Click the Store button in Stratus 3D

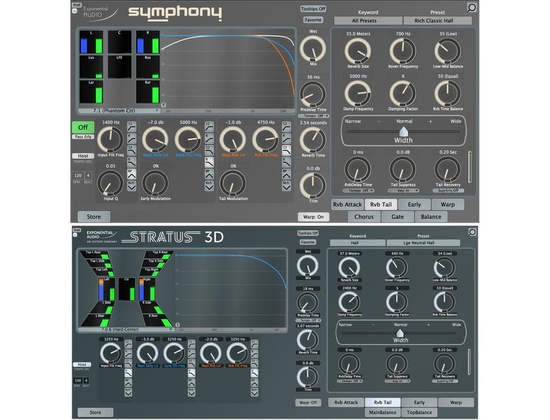tap(95, 413)
